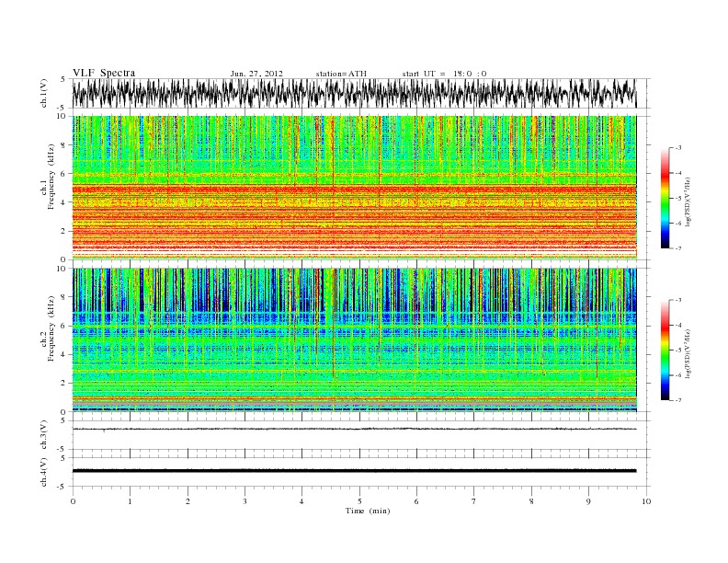Click the ch.1 voltage waveform trace panel

click(x=361, y=93)
